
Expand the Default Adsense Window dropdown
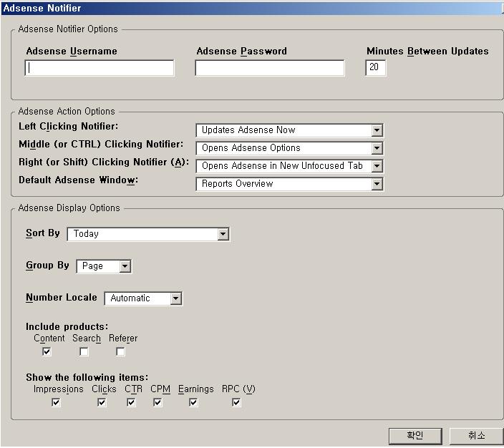click(289, 184)
